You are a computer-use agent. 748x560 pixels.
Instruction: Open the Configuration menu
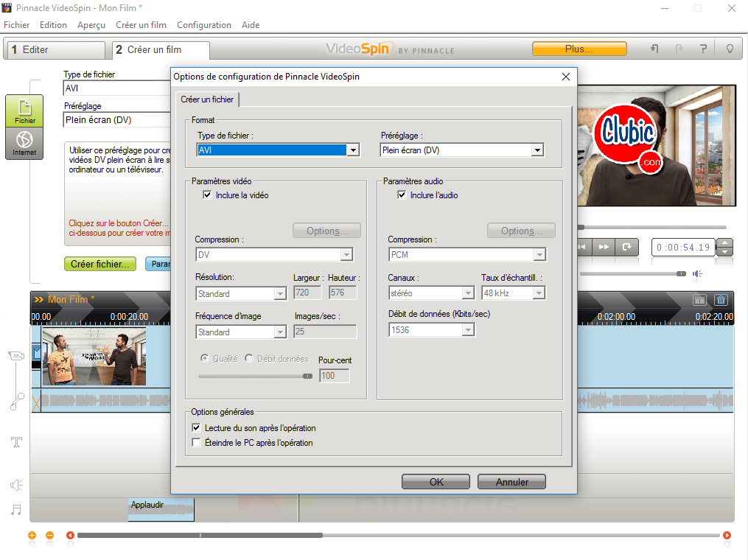[204, 25]
